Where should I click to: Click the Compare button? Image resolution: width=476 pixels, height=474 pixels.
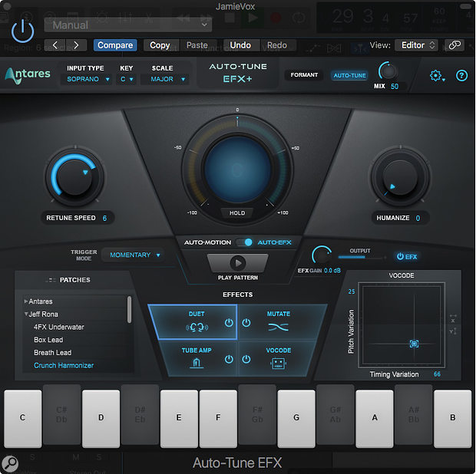pos(115,45)
